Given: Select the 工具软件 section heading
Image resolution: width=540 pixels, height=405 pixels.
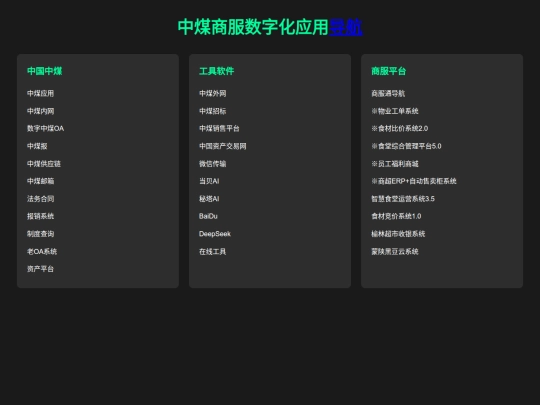Looking at the screenshot, I should [x=217, y=71].
